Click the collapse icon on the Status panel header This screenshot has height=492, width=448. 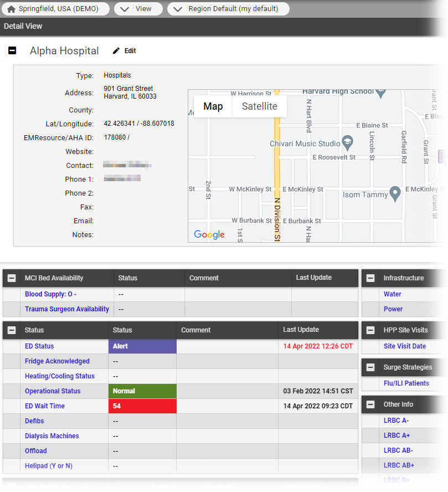[x=11, y=330]
